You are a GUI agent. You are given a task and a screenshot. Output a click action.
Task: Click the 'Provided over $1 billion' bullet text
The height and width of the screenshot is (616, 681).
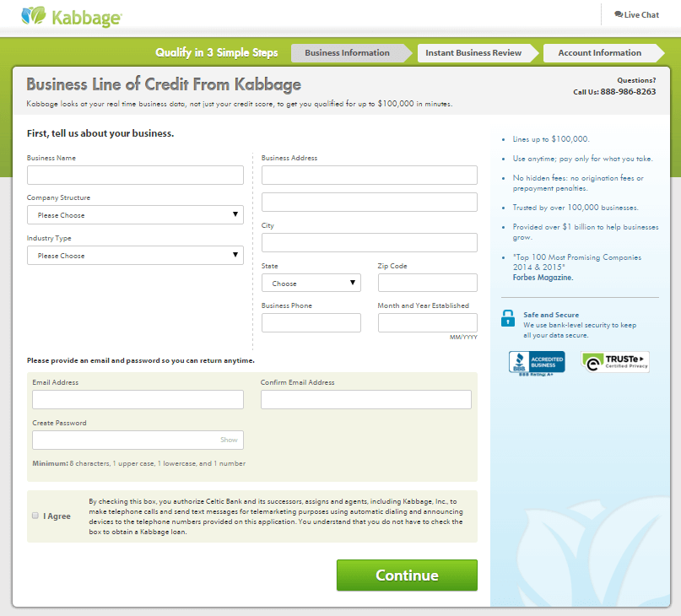tap(586, 232)
